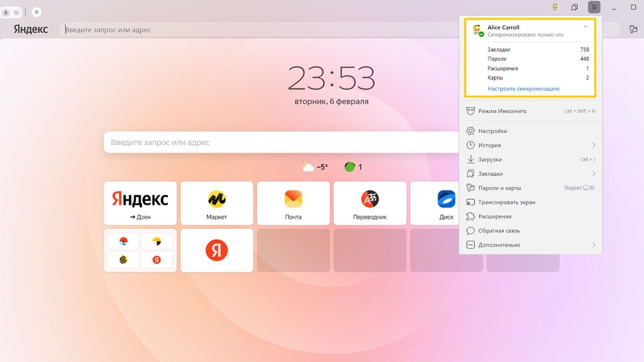Open the Почта mail tile
Viewport: 644px width, 362px height.
293,203
